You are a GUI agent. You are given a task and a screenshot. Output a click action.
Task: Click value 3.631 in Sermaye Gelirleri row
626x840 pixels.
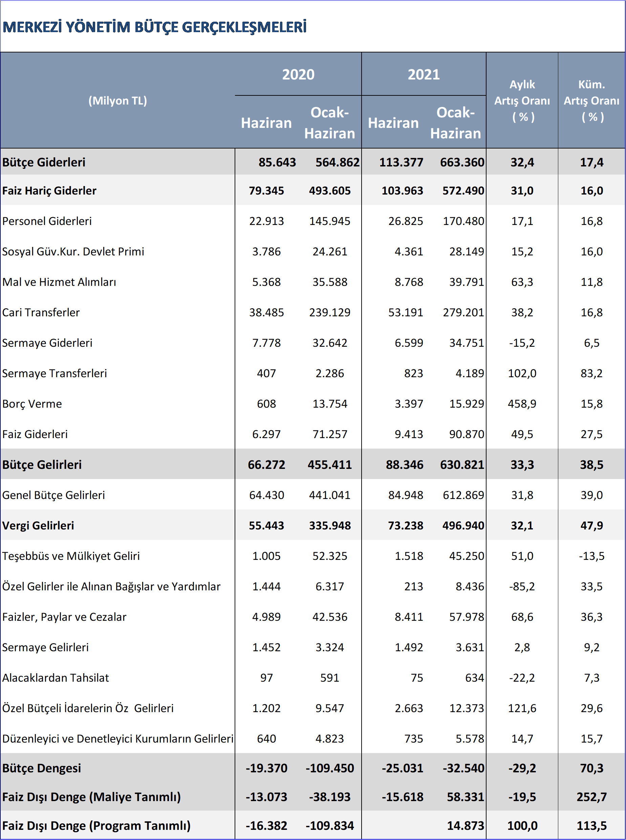tap(470, 647)
